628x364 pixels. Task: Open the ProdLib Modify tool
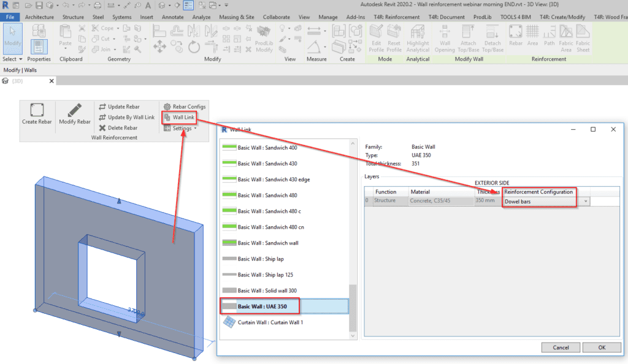pyautogui.click(x=264, y=39)
